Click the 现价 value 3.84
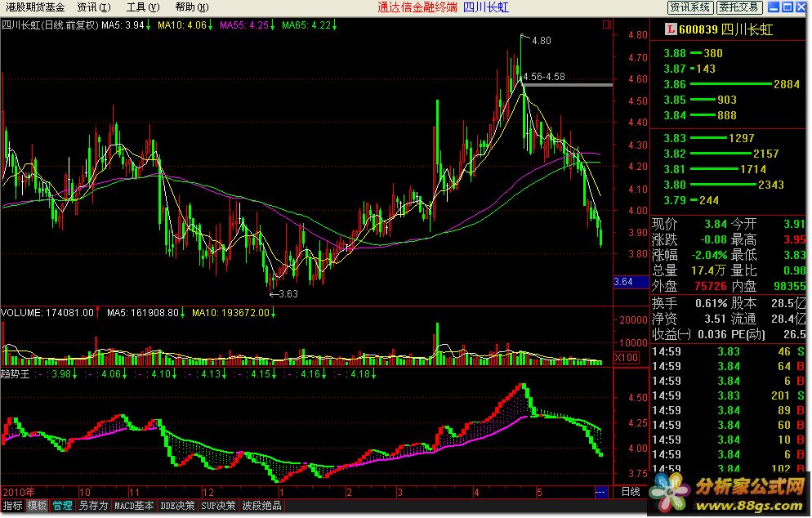 tap(715, 225)
